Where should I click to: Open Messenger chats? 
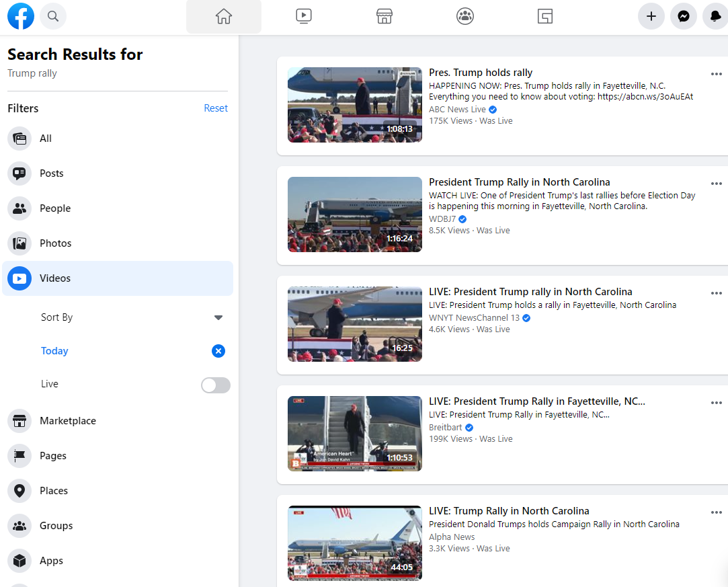tap(684, 16)
